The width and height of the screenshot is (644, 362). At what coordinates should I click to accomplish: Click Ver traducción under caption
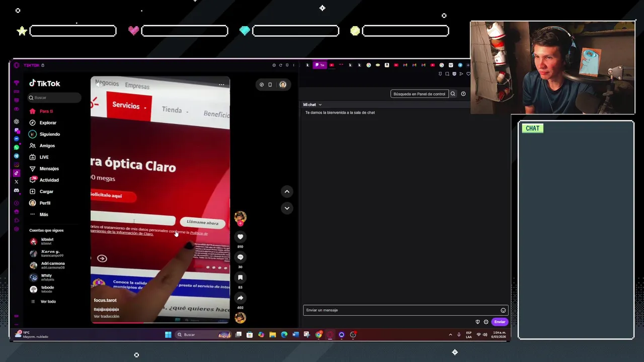coord(107,316)
